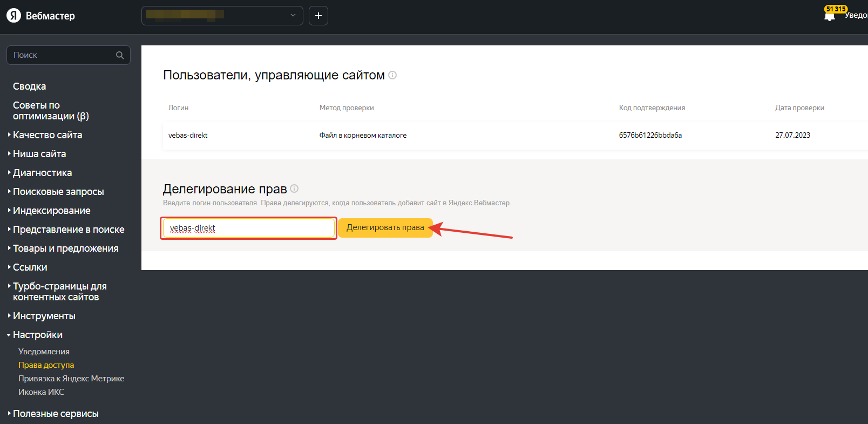This screenshot has width=868, height=424.
Task: Expand the Качество сайта section
Action: (48, 135)
